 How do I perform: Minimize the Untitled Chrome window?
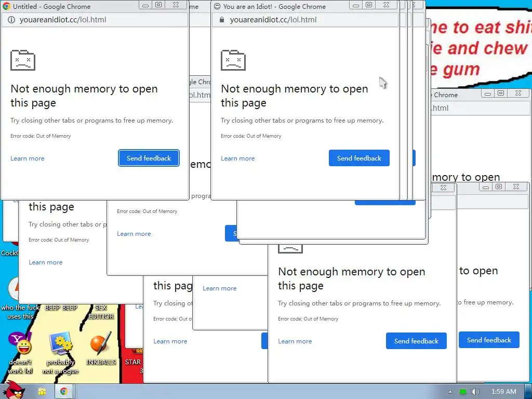click(x=145, y=5)
